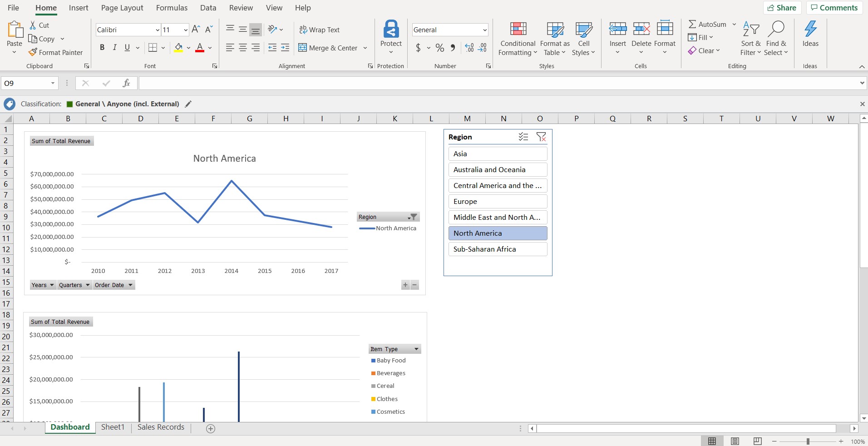Open the Sales Records sheet tab
This screenshot has width=868, height=446.
(x=160, y=427)
